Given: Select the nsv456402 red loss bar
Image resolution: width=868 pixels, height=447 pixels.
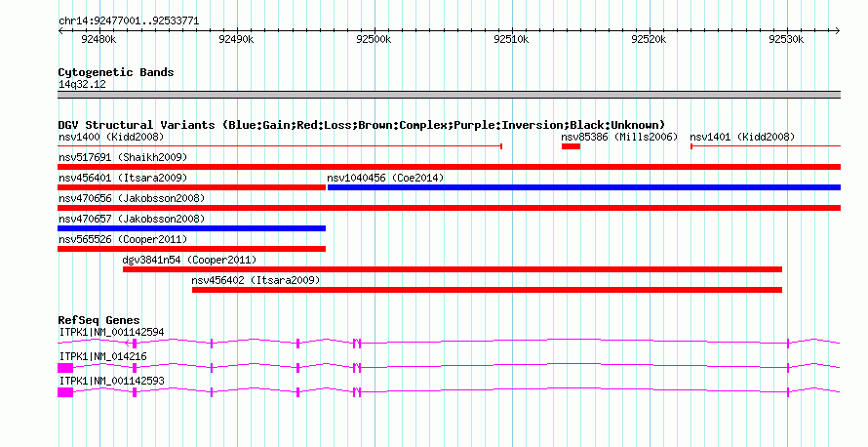Looking at the screenshot, I should (487, 290).
